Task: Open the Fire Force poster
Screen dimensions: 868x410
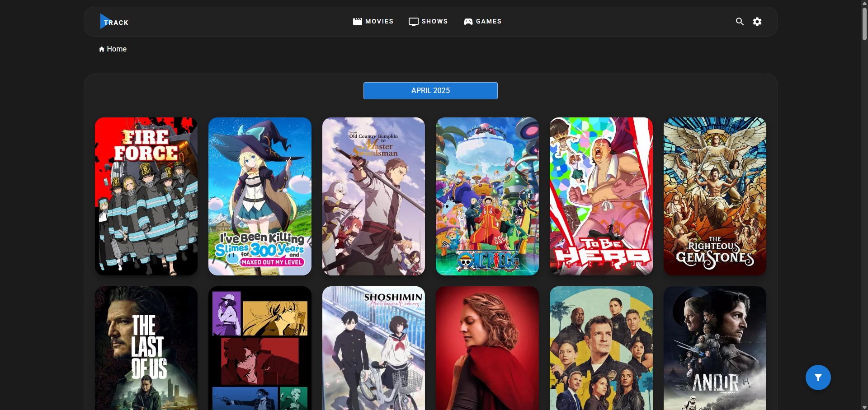Action: tap(146, 196)
